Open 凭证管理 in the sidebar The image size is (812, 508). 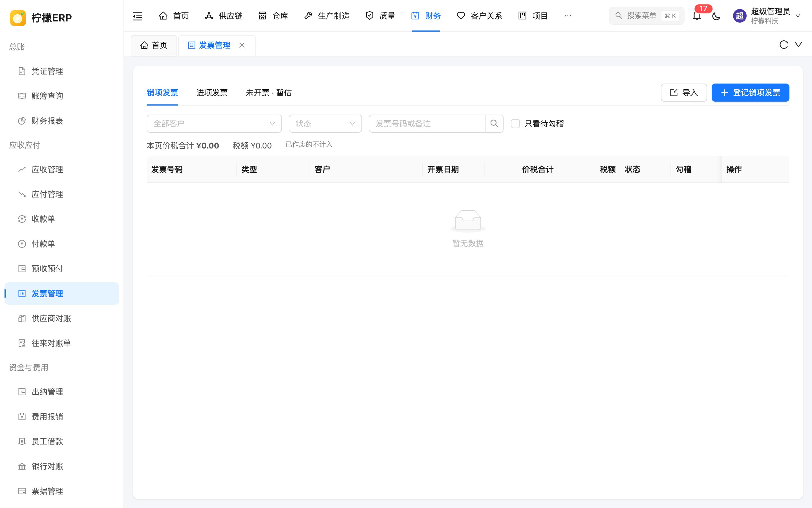[62, 71]
